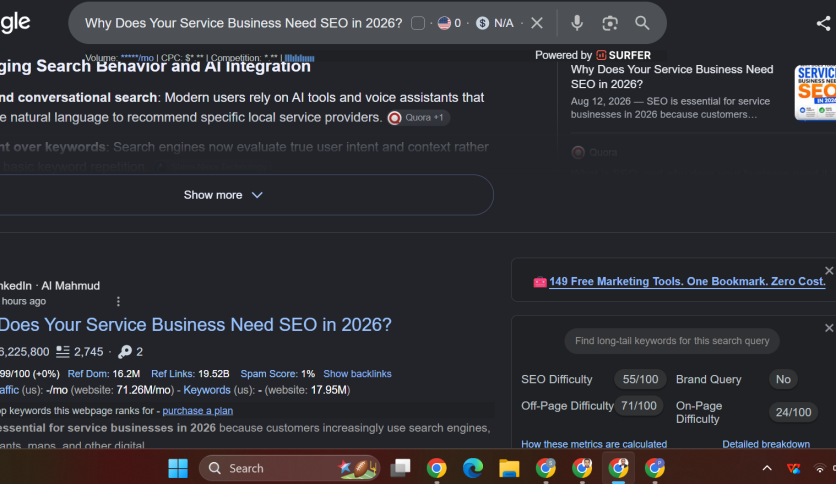
Task: Click the red antivirus tray icon
Action: [794, 469]
